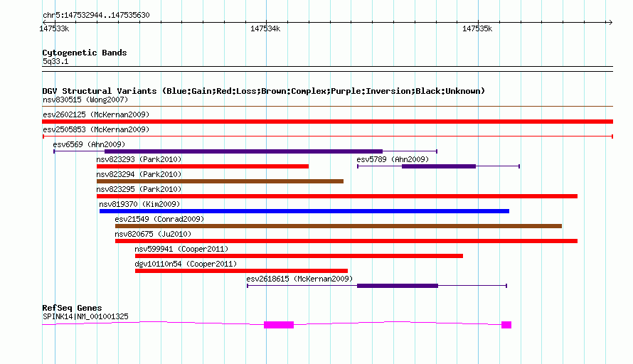
Task: Click the larger SPINK14 magenta exon box
Action: pyautogui.click(x=279, y=325)
